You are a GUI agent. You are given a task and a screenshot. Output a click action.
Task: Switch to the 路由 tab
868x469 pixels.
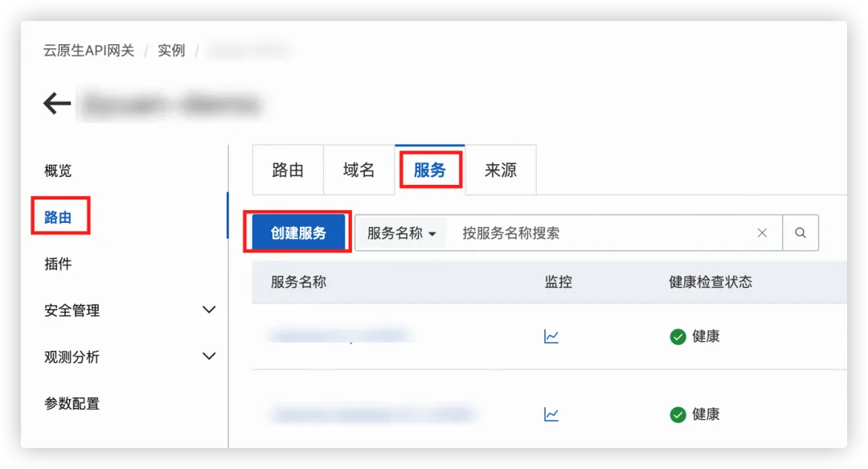click(x=288, y=171)
